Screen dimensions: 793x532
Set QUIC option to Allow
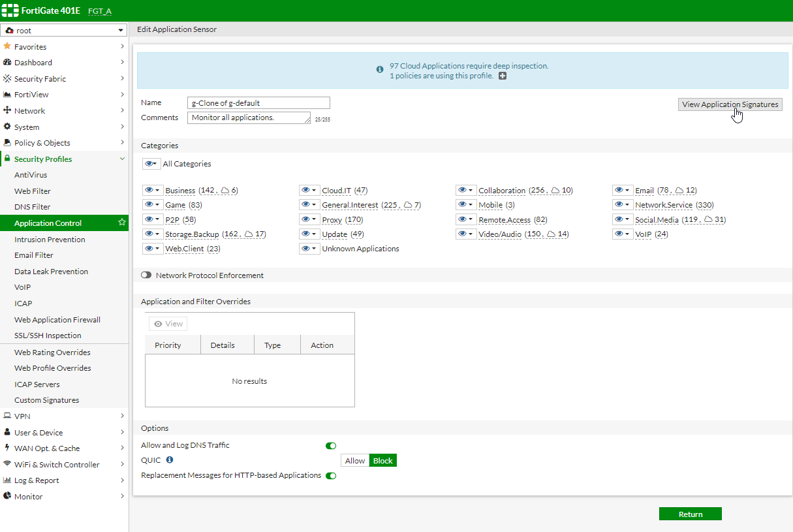pyautogui.click(x=355, y=461)
